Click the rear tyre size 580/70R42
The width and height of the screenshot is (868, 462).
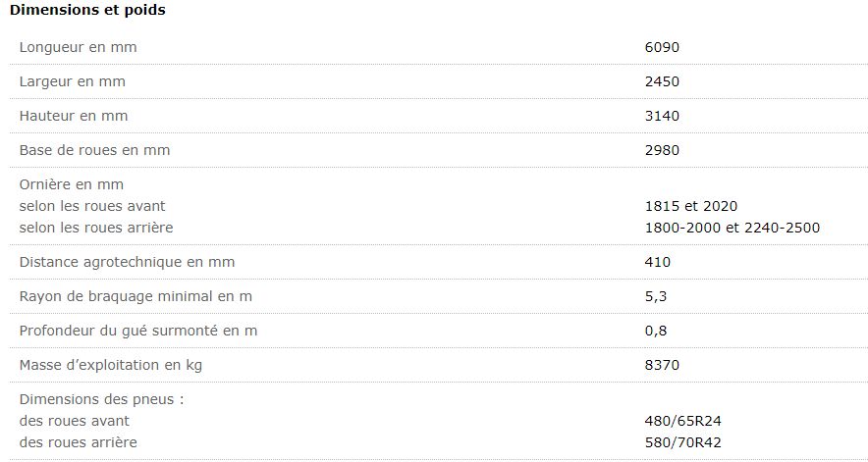(683, 442)
